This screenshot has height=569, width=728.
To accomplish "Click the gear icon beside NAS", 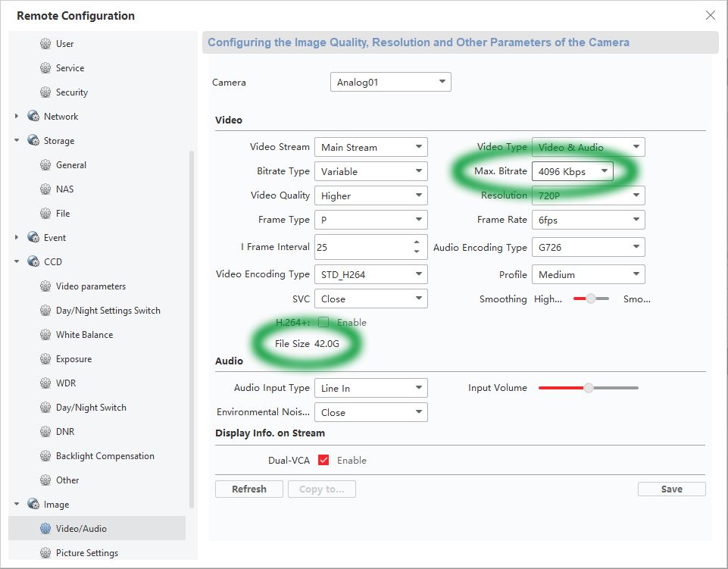I will (x=45, y=189).
